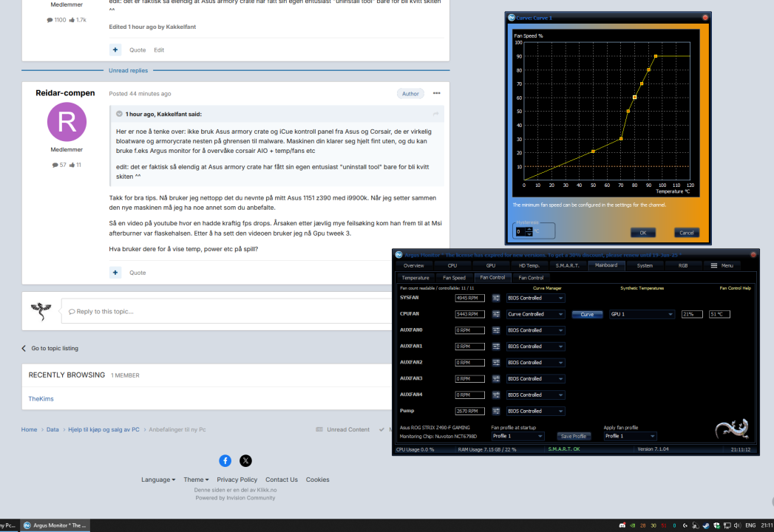Switch to the S.M.A.R.T. tab
The height and width of the screenshot is (532, 774).
[568, 265]
